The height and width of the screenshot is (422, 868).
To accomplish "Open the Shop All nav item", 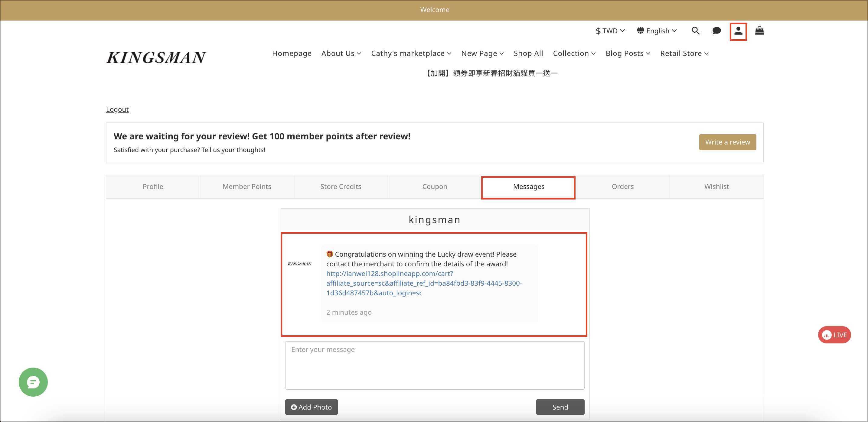I will (528, 54).
